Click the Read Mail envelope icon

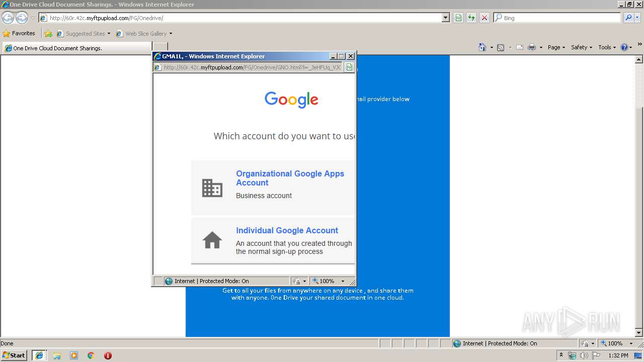(520, 47)
